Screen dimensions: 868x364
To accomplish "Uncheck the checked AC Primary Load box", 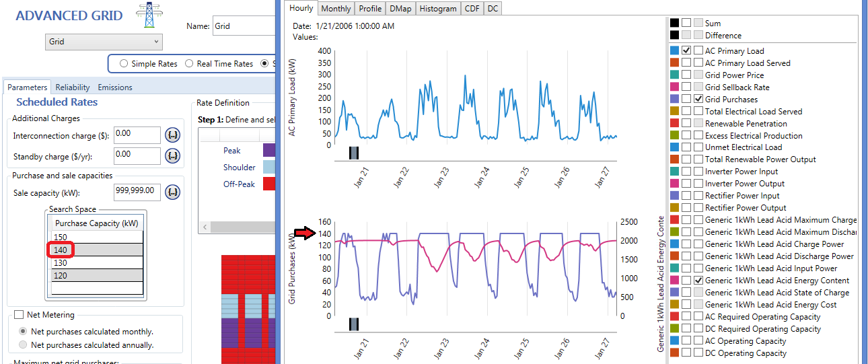I will (x=686, y=50).
